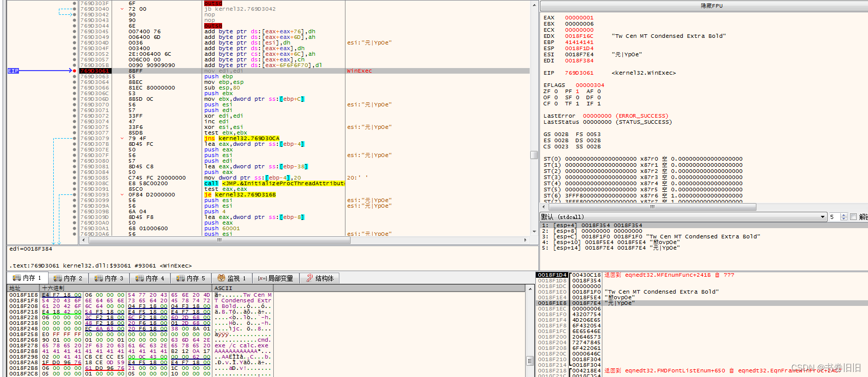Click the argument count field showing 5
868x377 pixels.
(834, 217)
